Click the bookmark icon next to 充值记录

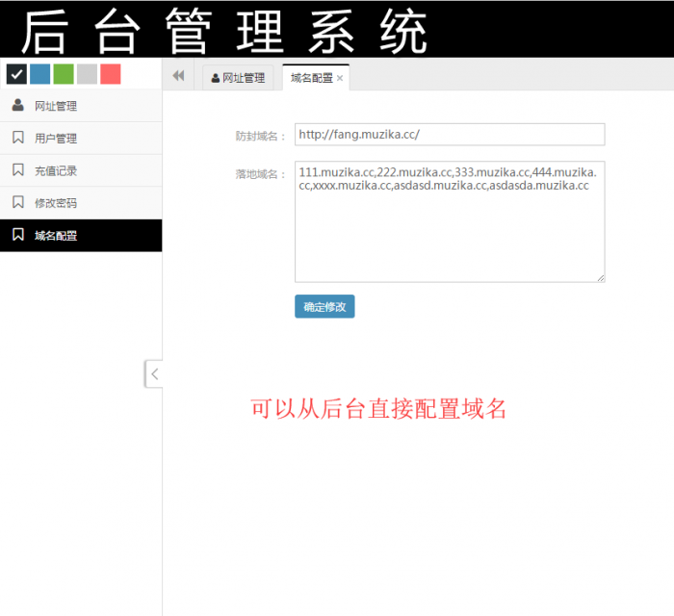pos(17,170)
